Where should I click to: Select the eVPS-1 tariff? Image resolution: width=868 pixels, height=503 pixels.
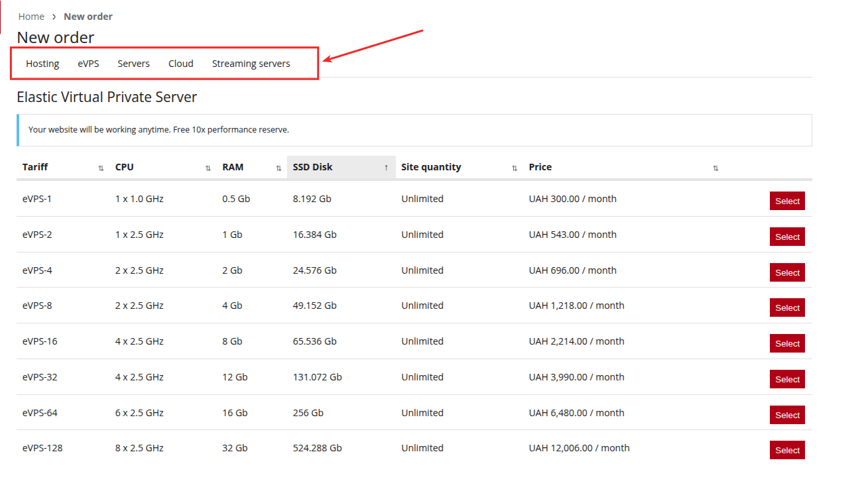tap(787, 201)
